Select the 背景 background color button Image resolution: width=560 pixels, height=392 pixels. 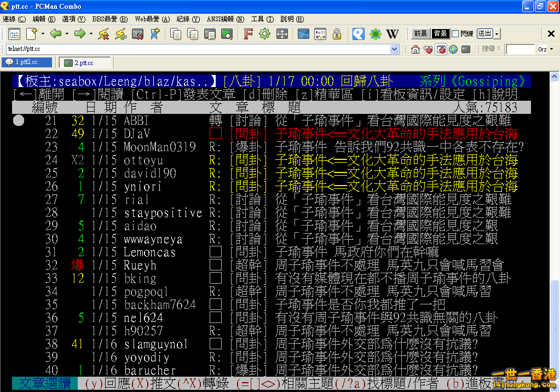pos(440,34)
